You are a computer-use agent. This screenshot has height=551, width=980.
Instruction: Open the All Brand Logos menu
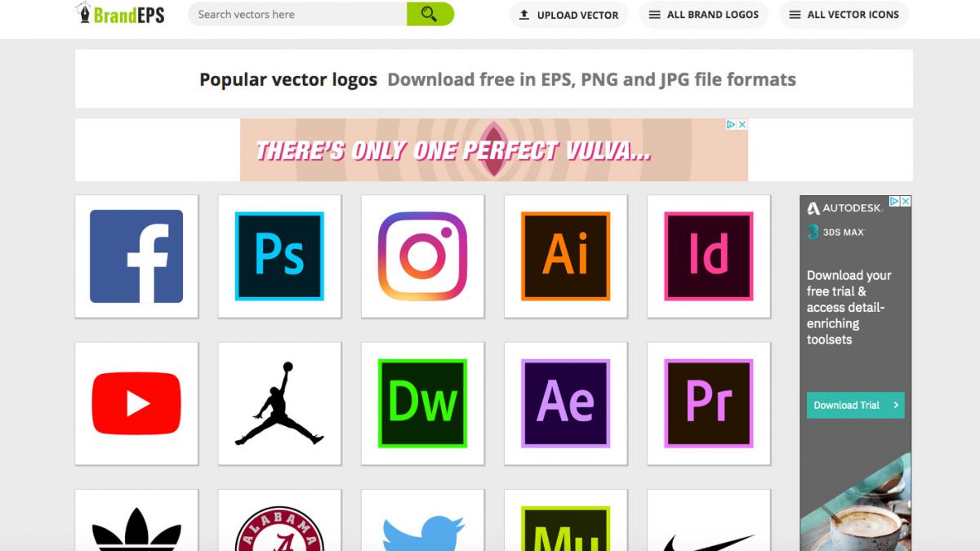pos(703,14)
